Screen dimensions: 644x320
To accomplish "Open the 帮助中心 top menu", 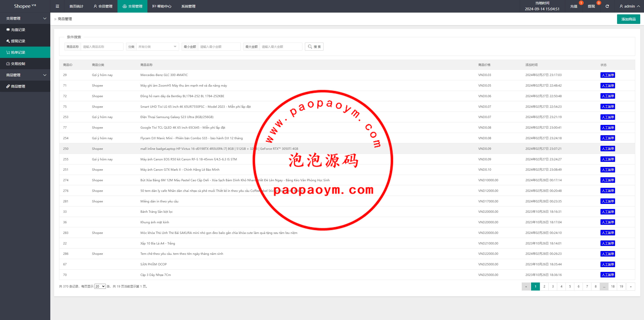I will coord(162,6).
